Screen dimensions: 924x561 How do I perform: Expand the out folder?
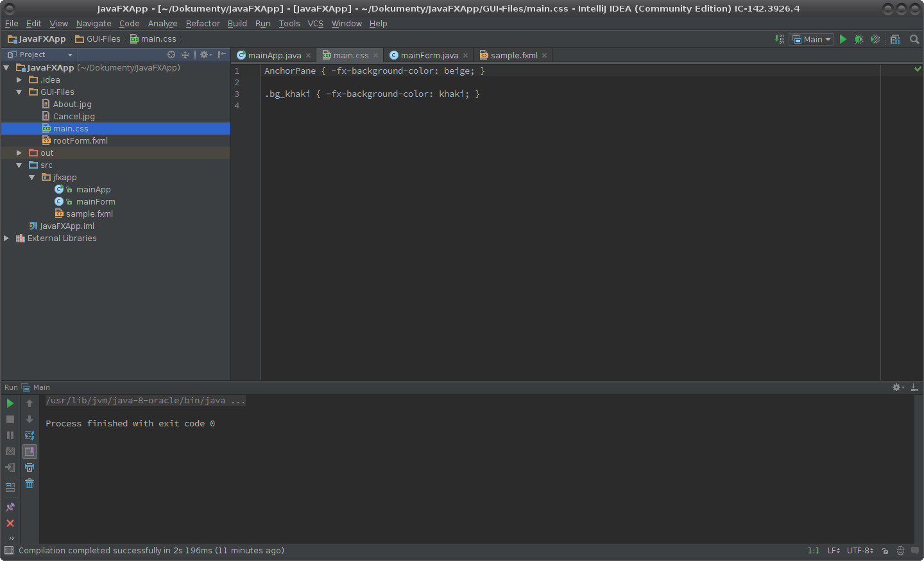(19, 153)
